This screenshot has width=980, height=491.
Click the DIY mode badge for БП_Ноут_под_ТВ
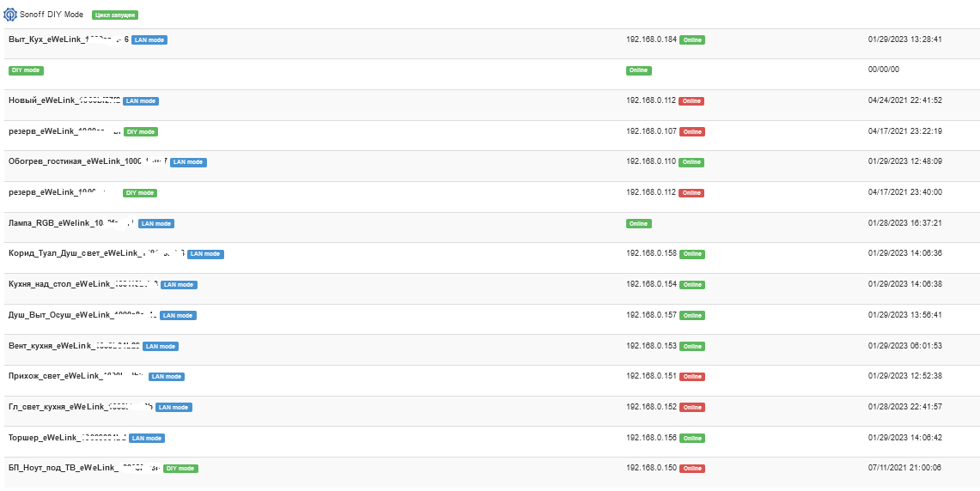tap(180, 469)
